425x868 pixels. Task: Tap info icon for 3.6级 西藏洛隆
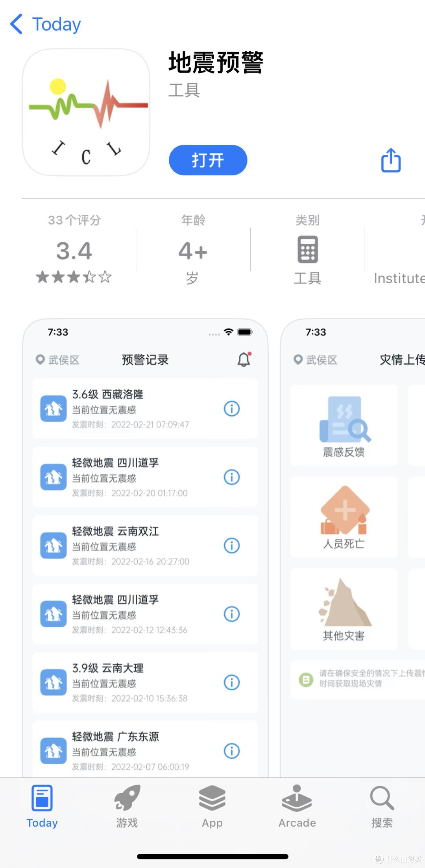click(x=232, y=409)
